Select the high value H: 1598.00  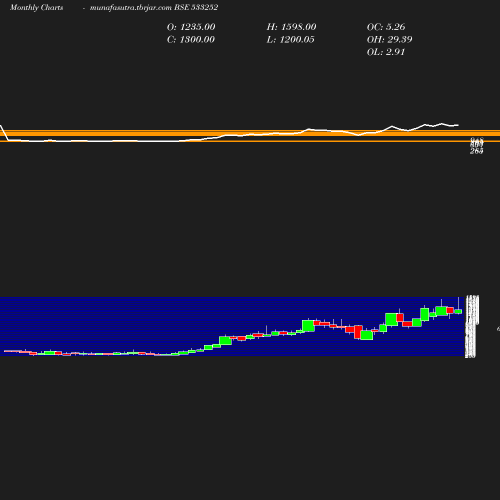tap(291, 27)
